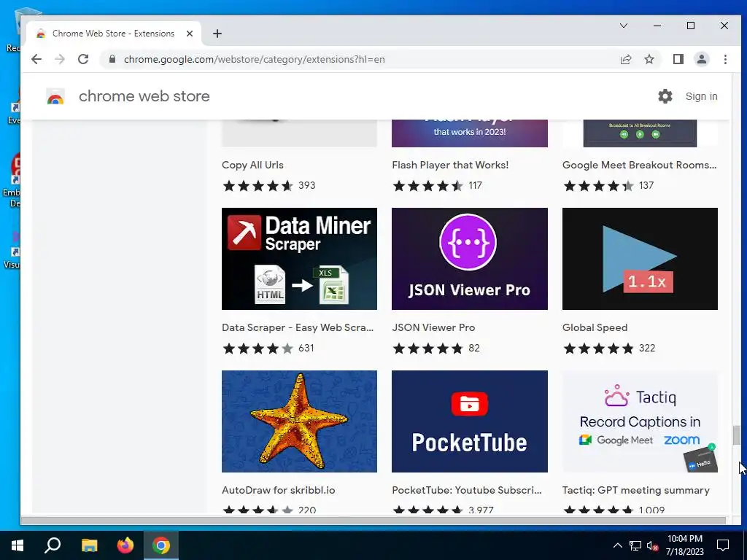Screen dimensions: 747x560
Task: Click Copy All Urls 393 rating count
Action: (307, 185)
